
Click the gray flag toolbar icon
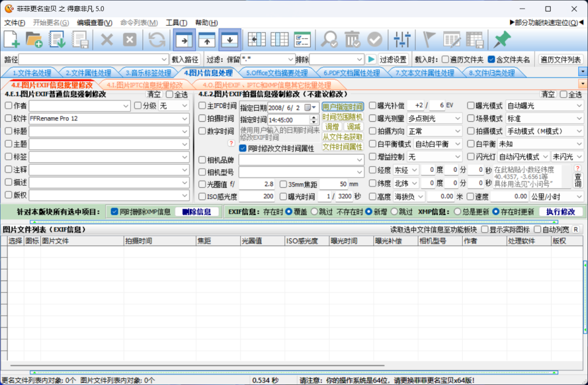tap(429, 39)
